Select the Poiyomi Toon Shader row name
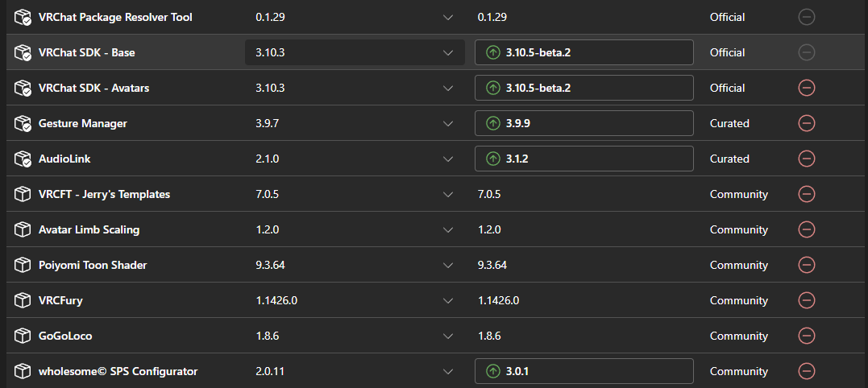Viewport: 868px width, 388px height. tap(93, 265)
